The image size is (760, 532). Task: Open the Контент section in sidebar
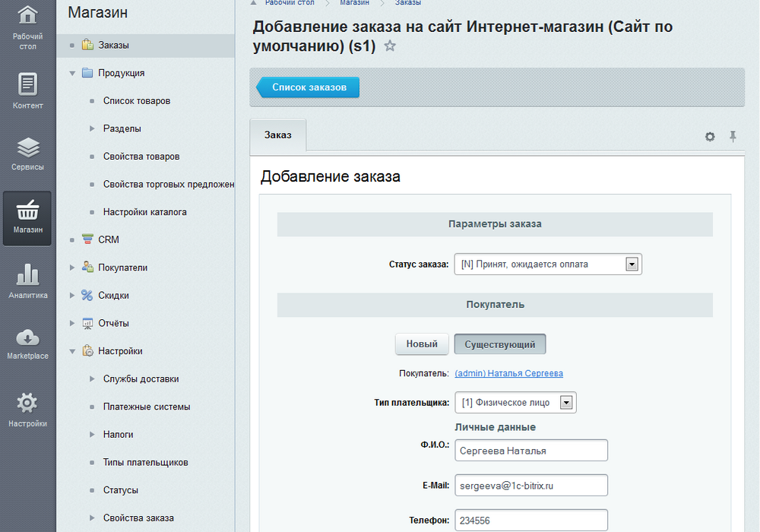pyautogui.click(x=27, y=90)
